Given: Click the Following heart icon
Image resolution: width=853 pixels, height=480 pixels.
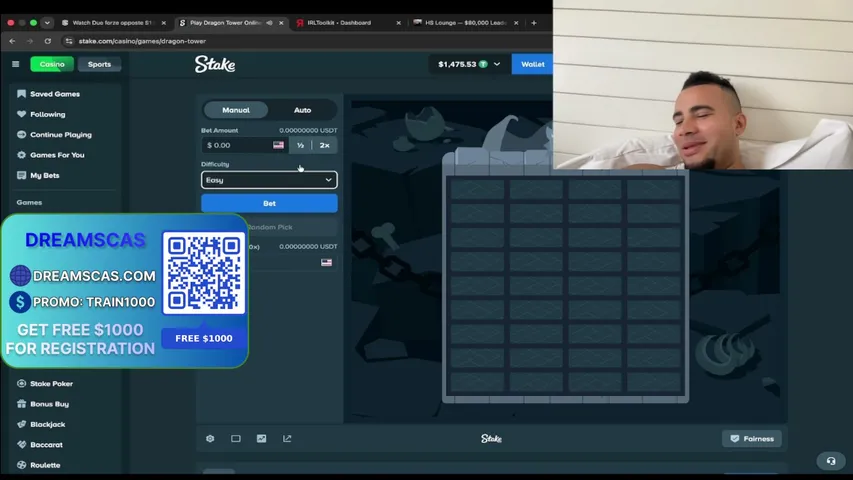Looking at the screenshot, I should tap(21, 114).
